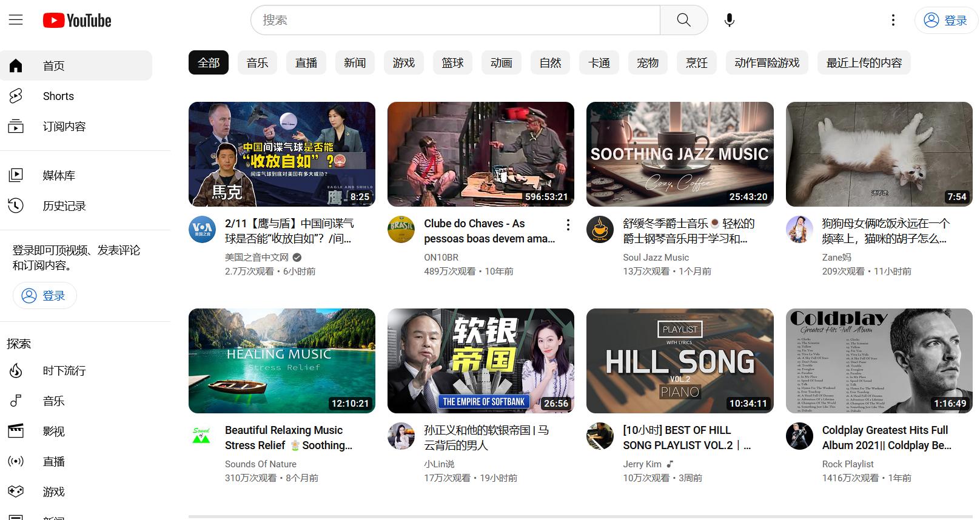Screen dimensions: 980x520
Task: Open 影视 movies in sidebar
Action: tap(76, 431)
